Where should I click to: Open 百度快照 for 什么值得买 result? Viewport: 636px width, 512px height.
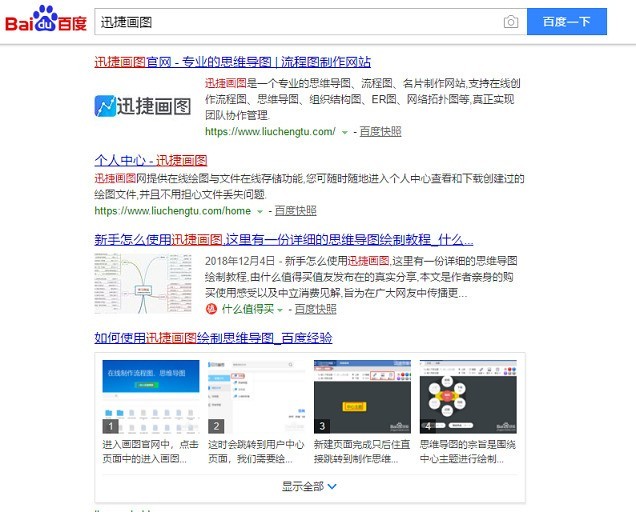click(316, 309)
